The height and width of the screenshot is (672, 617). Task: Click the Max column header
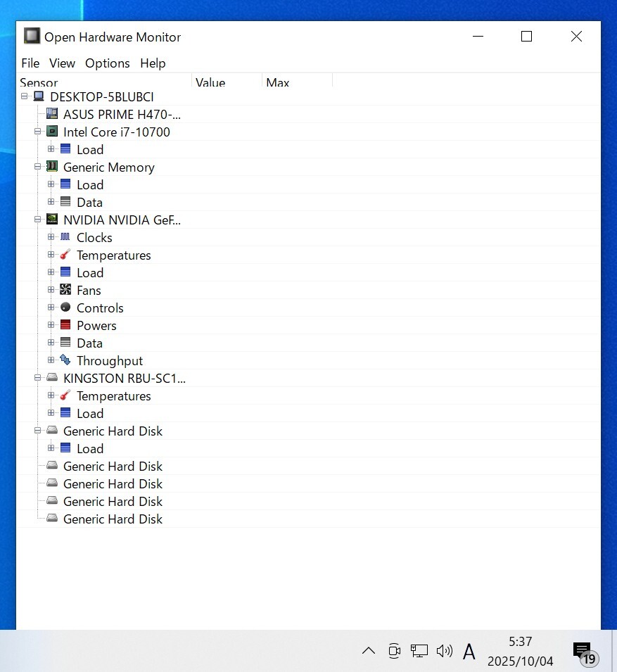click(x=297, y=81)
